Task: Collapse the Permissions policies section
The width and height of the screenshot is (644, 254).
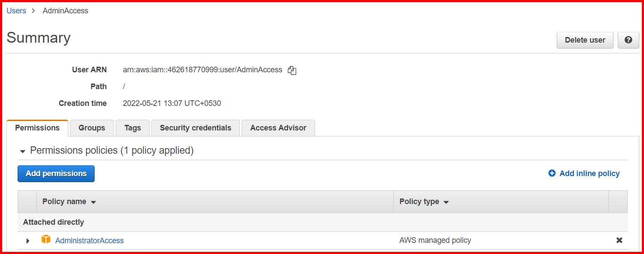Action: click(x=22, y=151)
